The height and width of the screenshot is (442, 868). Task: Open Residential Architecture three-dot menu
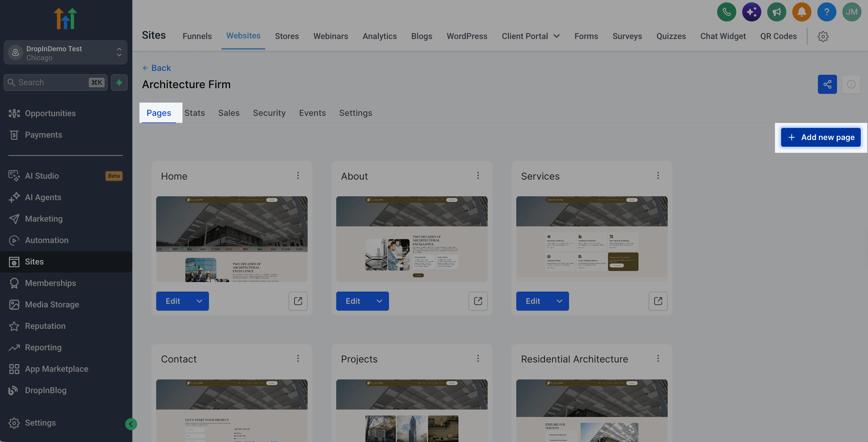658,358
